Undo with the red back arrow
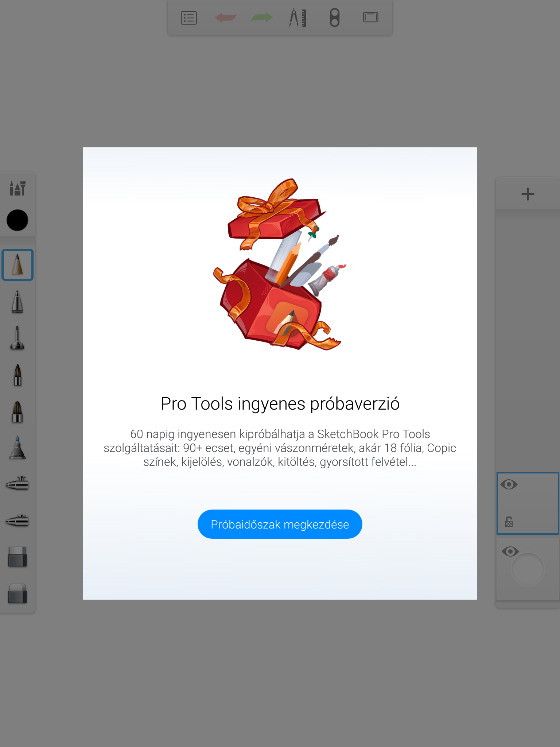The image size is (560, 747). click(226, 18)
